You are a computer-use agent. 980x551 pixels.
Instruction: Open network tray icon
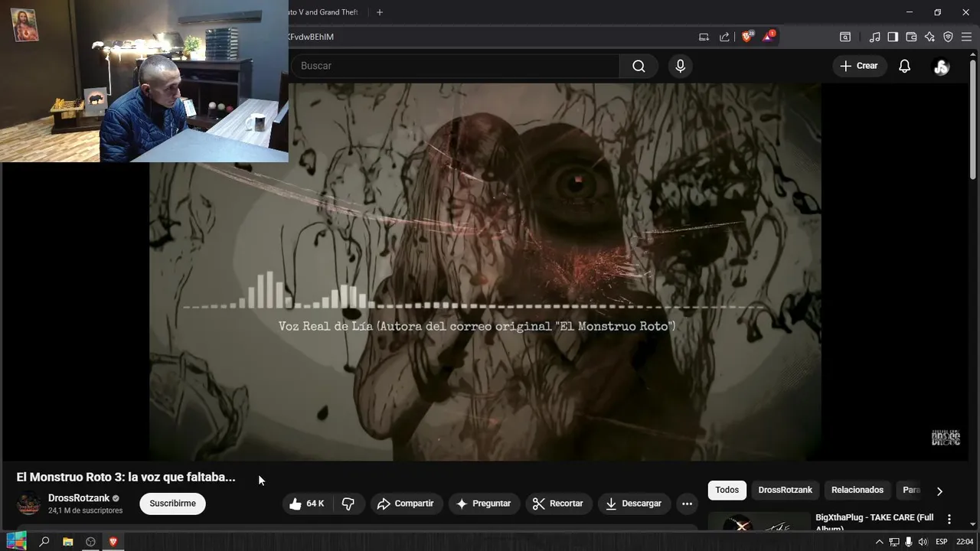(x=893, y=542)
